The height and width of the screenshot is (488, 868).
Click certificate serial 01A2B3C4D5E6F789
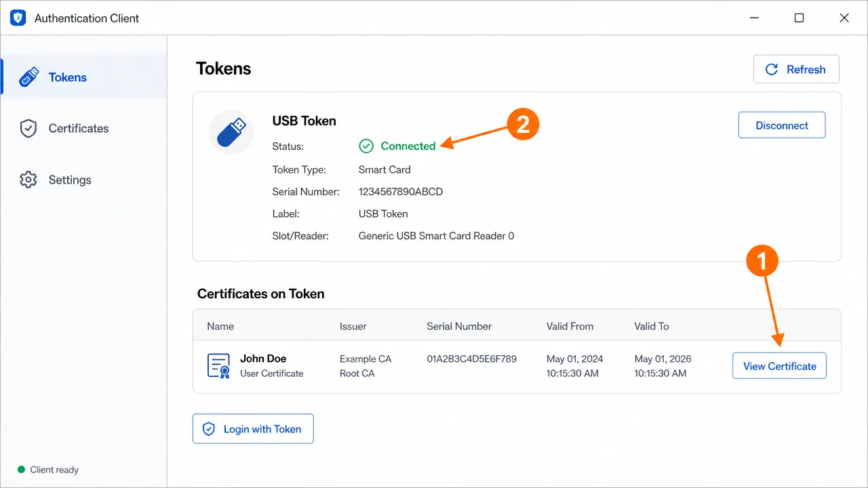pos(472,359)
